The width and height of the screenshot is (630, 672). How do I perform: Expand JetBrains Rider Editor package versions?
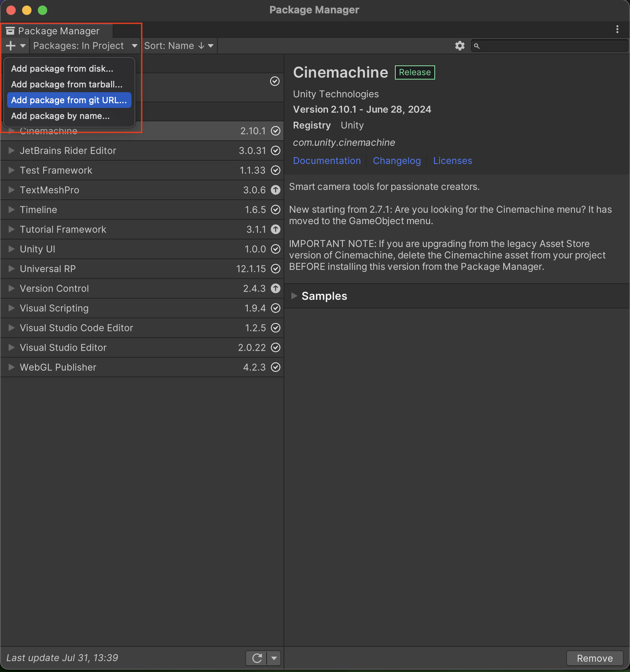[11, 150]
